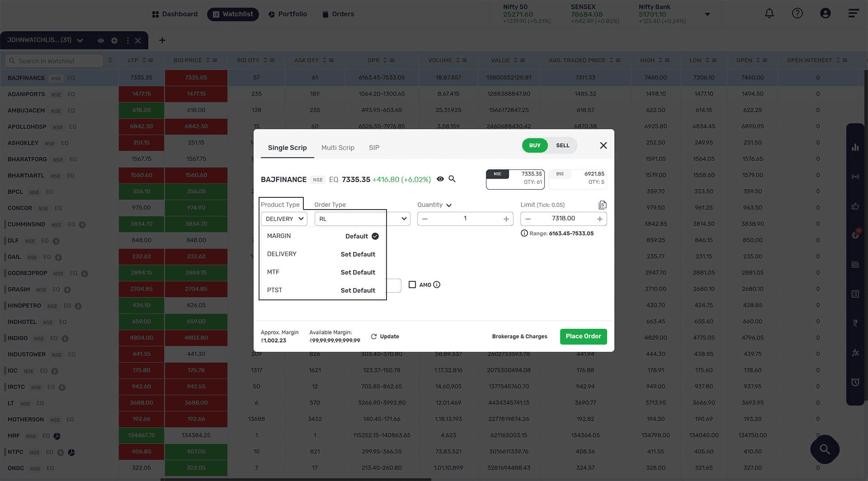Expand the JOHNWATCHLIS... watchlist chevron
Screen dimensions: 868x481
(80, 41)
